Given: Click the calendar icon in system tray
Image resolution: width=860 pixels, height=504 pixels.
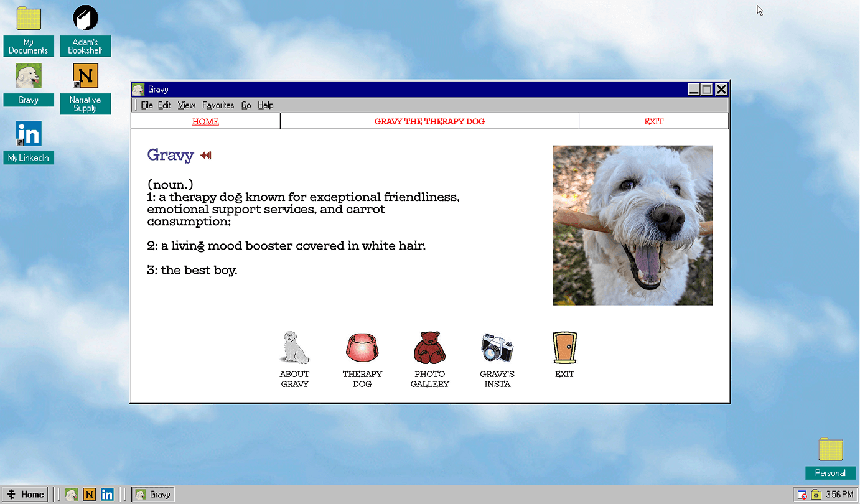Looking at the screenshot, I should tap(803, 495).
